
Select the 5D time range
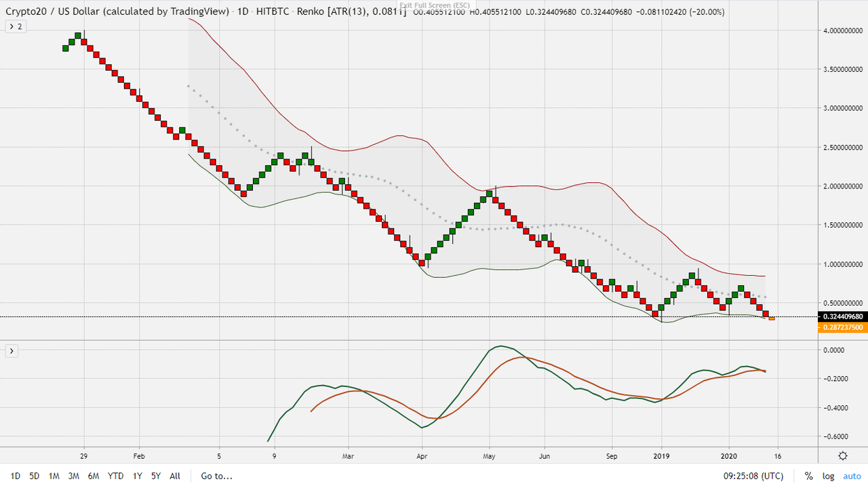click(x=34, y=476)
